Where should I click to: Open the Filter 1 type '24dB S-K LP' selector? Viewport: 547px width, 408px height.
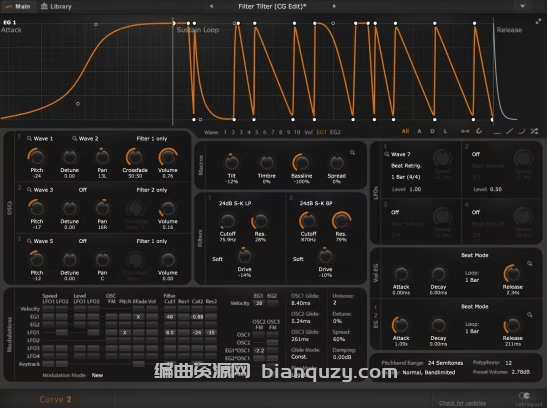[235, 203]
